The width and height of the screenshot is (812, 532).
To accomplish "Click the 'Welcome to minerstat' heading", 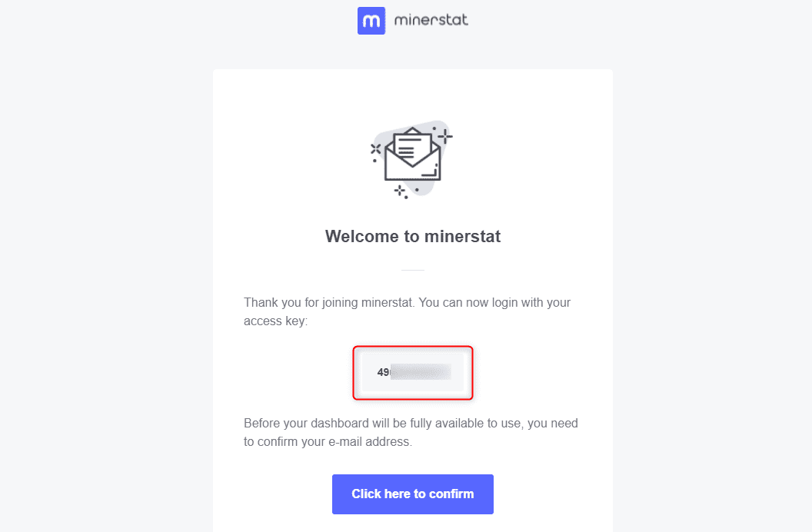I will 413,237.
